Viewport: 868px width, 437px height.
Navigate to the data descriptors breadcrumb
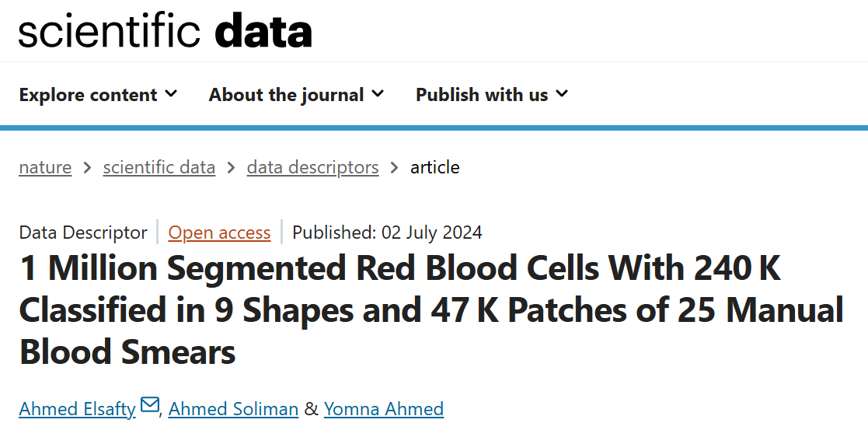[313, 167]
